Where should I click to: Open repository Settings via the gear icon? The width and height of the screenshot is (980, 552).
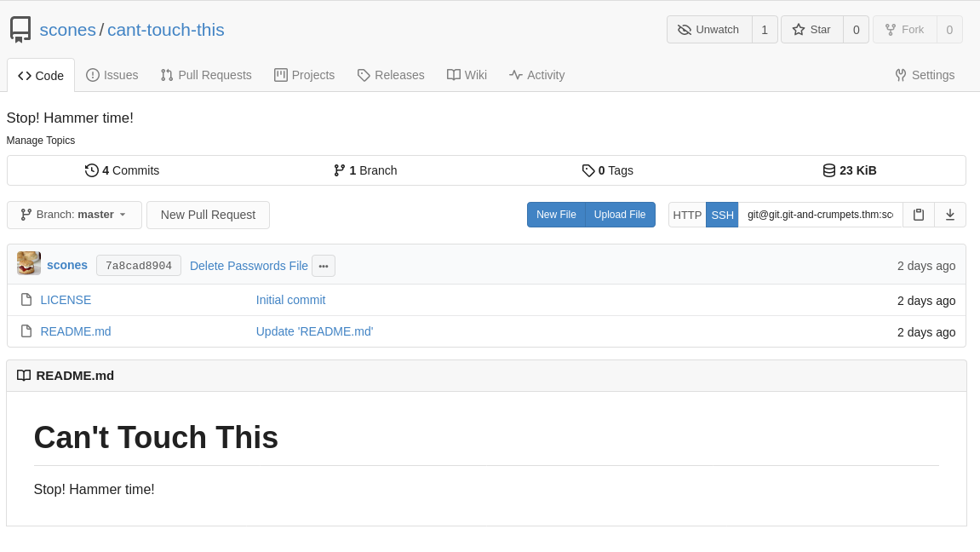900,75
